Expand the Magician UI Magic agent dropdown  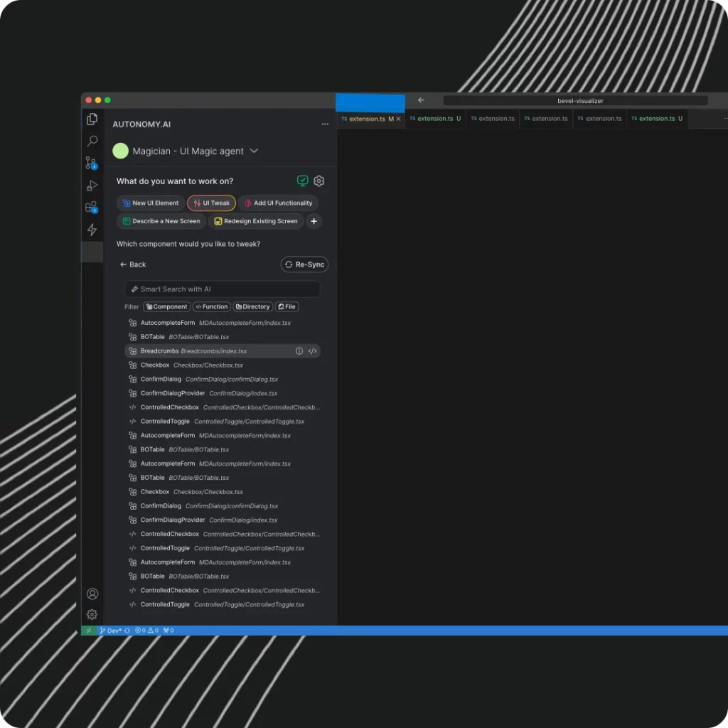click(254, 151)
